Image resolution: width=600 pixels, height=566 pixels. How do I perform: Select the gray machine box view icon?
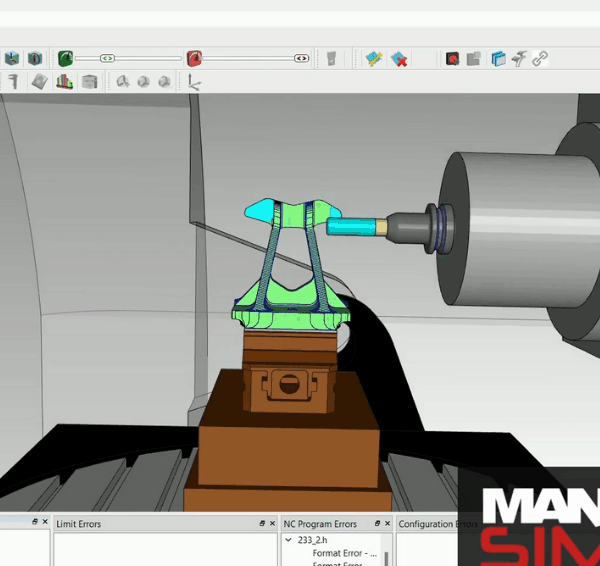pyautogui.click(x=89, y=82)
